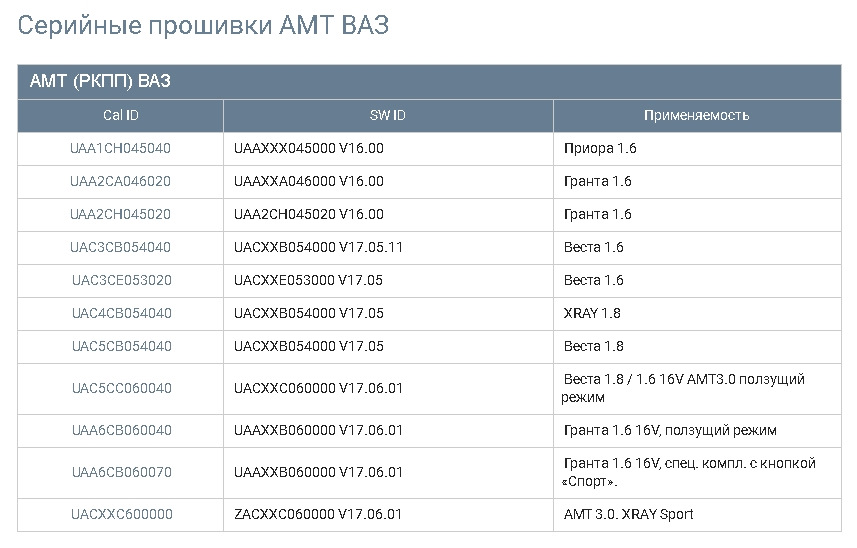The width and height of the screenshot is (857, 548).
Task: Select the UAC3CB054040 Cal ID link
Action: [x=121, y=247]
